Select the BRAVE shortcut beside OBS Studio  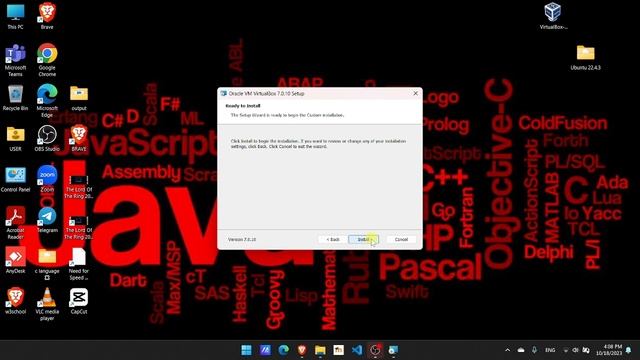[79, 139]
